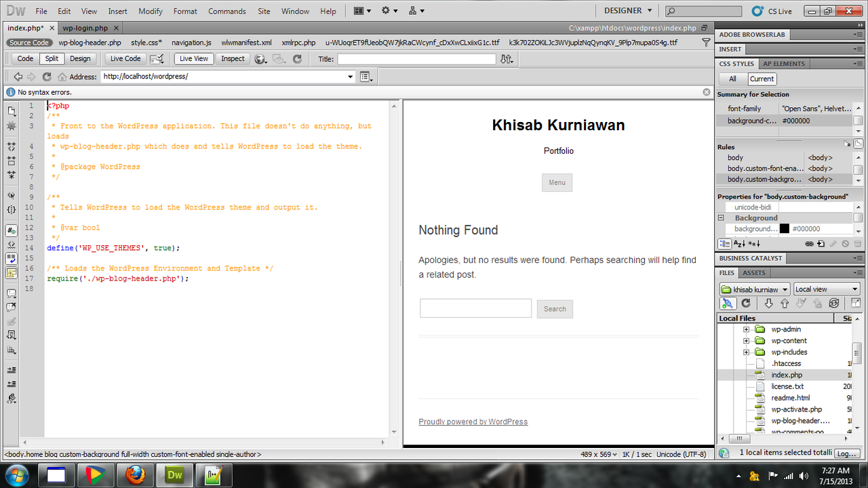
Task: Click Refresh icon in Files panel
Action: tap(746, 304)
